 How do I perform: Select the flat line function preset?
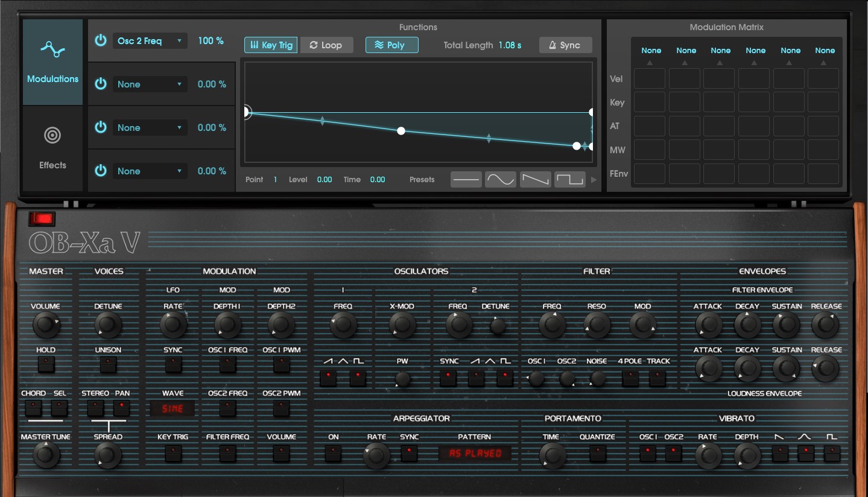point(466,179)
